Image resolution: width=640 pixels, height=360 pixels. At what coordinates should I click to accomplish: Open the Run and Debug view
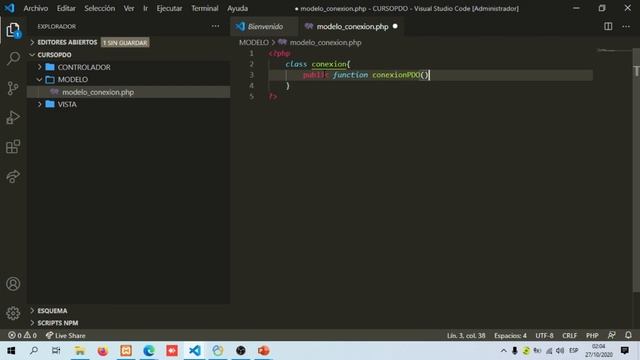[x=13, y=118]
